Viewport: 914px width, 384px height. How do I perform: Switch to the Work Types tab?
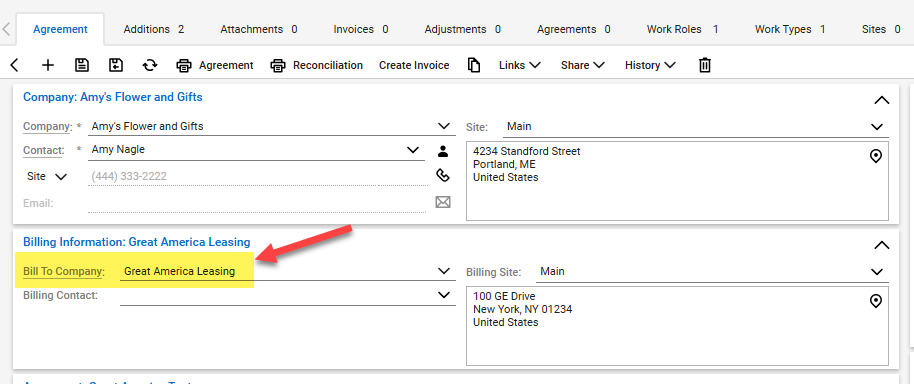790,29
